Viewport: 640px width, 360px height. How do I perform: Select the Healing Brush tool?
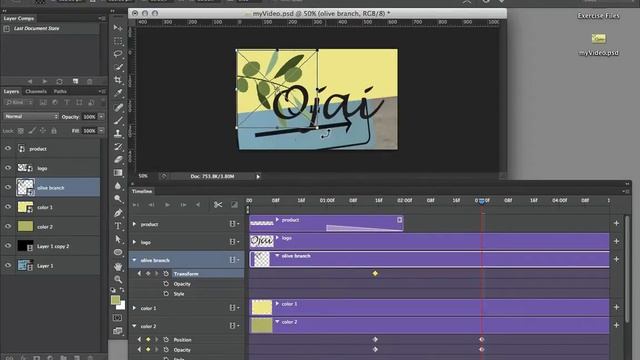(x=118, y=107)
